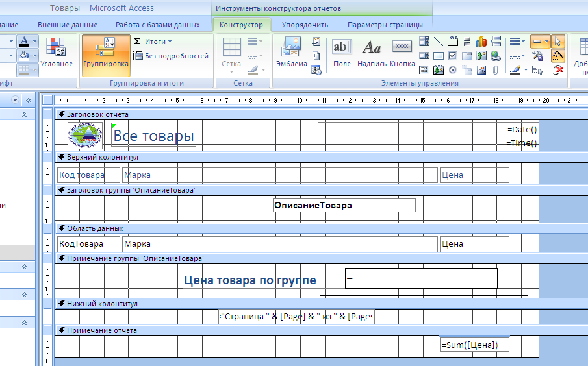
Task: Pick the Rectangle control icon
Action: coord(439,56)
